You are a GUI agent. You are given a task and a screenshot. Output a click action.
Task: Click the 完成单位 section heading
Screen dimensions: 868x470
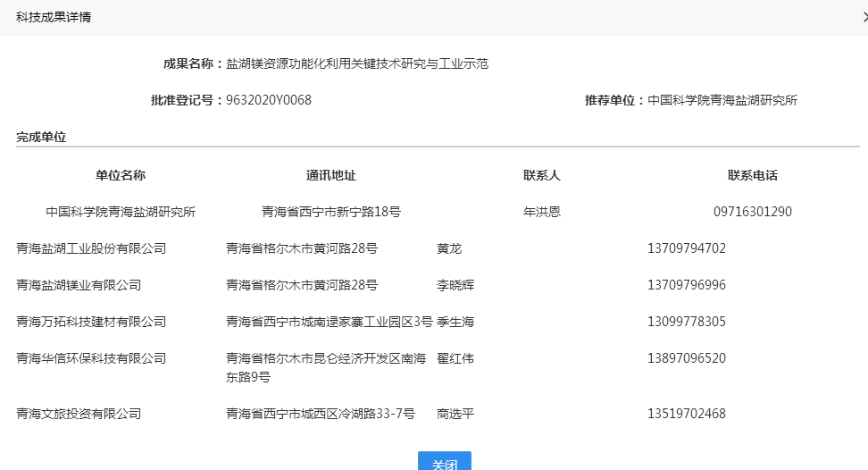coord(41,137)
